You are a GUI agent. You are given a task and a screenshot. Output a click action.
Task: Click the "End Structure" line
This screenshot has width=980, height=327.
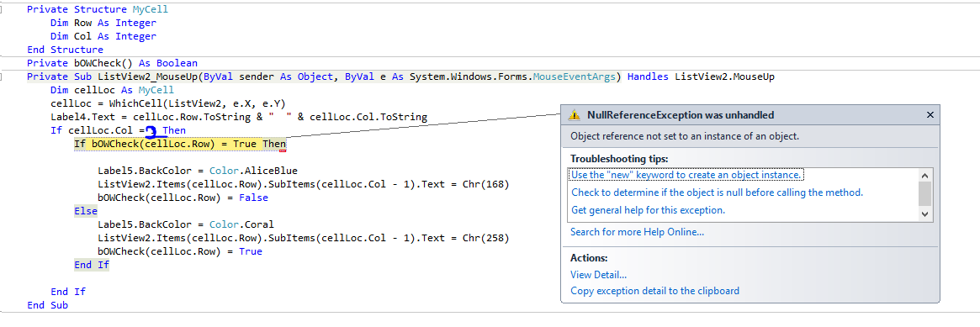[x=65, y=50]
